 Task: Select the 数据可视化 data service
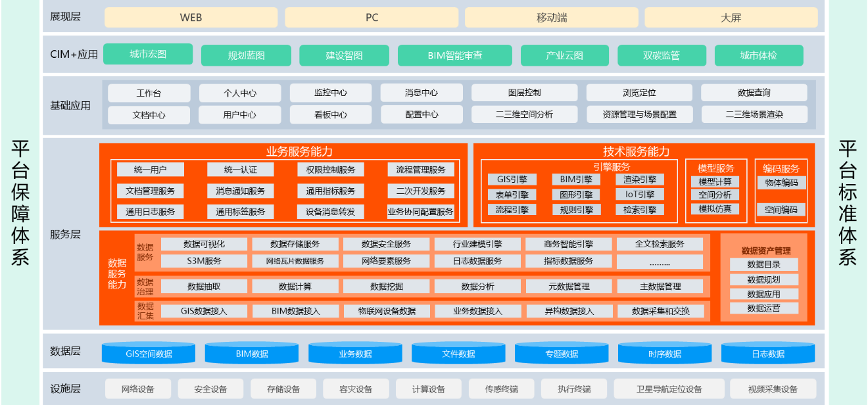204,245
